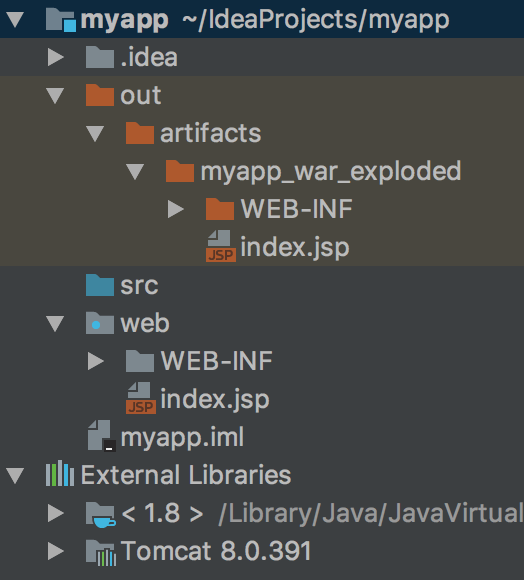Expand WEB-INF under myapp_war_exploded
Image resolution: width=524 pixels, height=580 pixels.
click(175, 209)
